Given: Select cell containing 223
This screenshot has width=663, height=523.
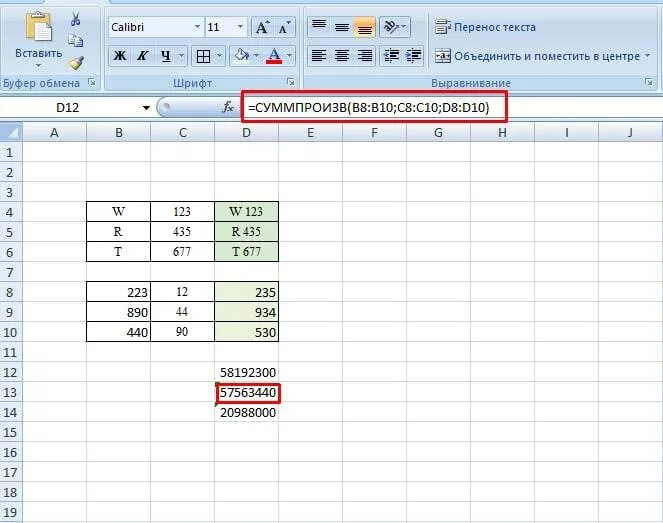Looking at the screenshot, I should 118,292.
